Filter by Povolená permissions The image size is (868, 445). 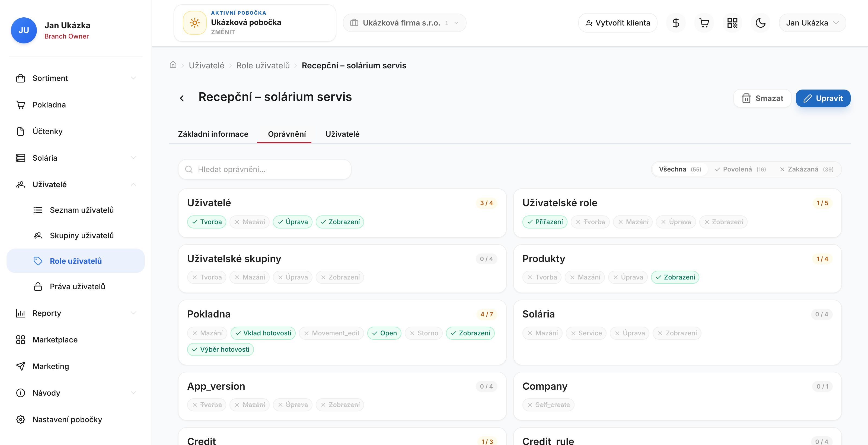point(740,169)
